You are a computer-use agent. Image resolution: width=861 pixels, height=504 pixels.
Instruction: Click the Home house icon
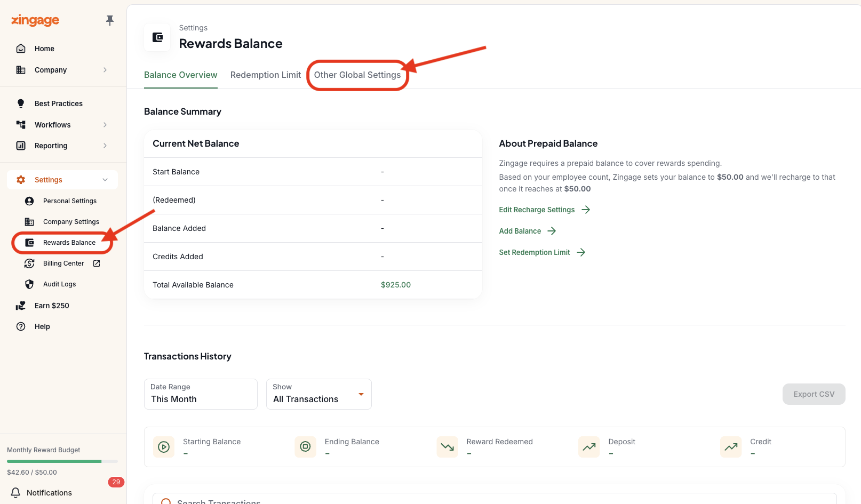click(21, 49)
